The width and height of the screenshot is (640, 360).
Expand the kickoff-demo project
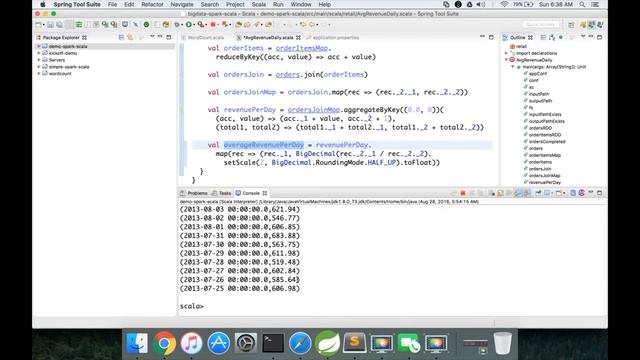tap(39, 53)
